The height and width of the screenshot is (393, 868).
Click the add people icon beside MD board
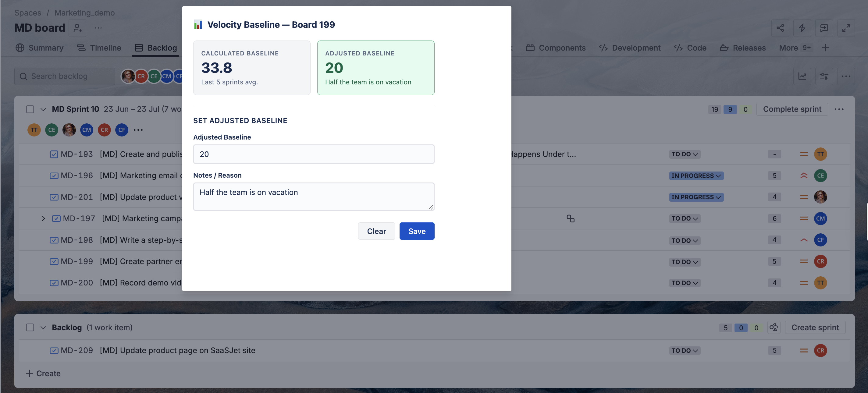(77, 28)
